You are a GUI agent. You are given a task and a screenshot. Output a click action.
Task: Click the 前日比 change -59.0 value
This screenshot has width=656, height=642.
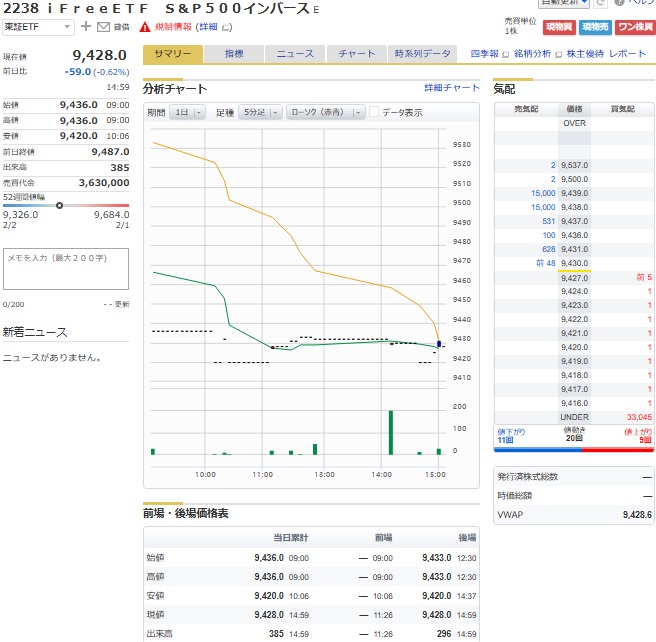pyautogui.click(x=77, y=72)
